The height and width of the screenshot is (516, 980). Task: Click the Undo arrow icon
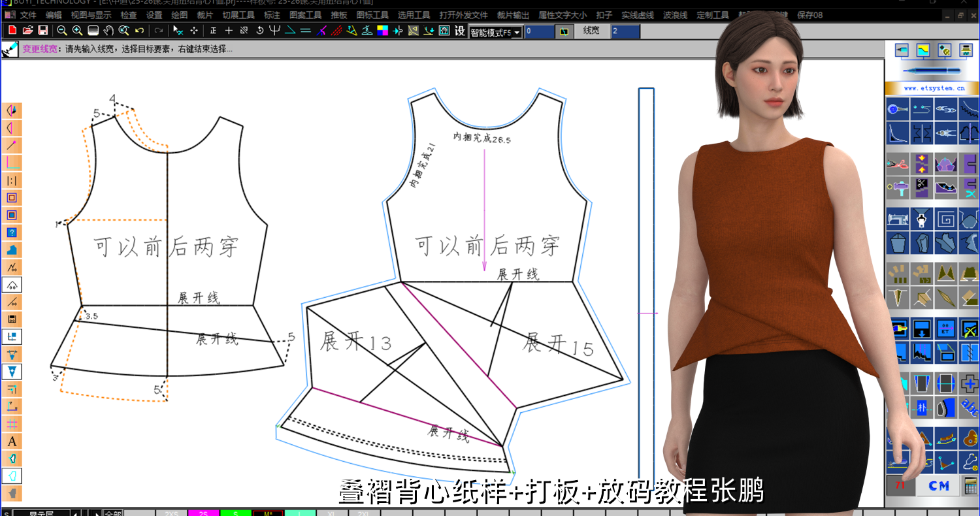pyautogui.click(x=139, y=30)
